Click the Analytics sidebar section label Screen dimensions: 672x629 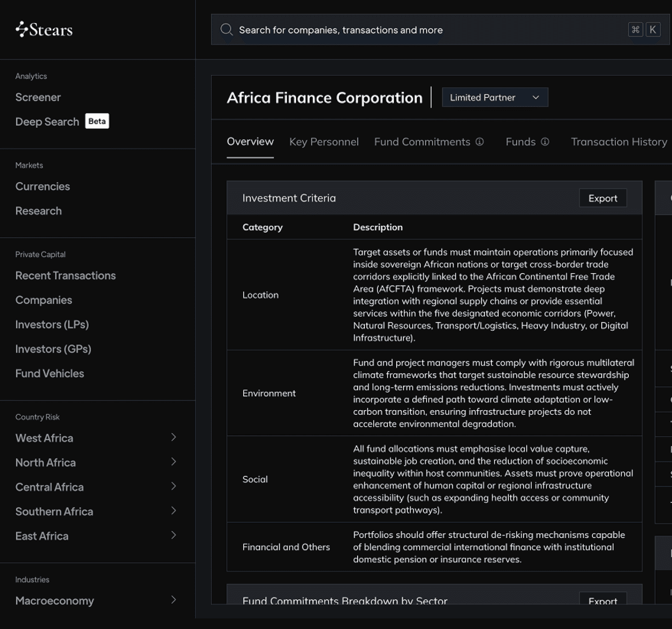click(x=31, y=76)
